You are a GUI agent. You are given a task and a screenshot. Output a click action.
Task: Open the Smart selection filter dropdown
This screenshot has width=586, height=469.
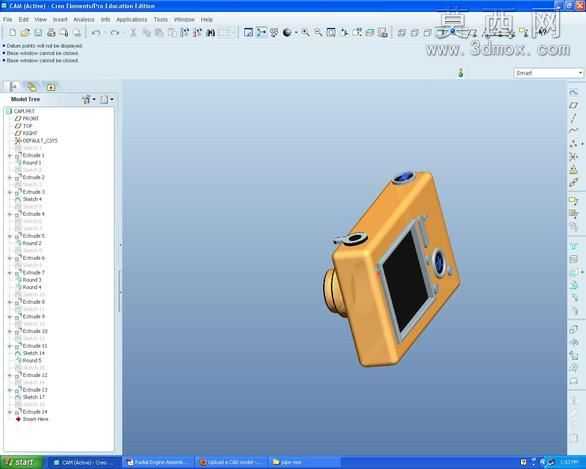548,73
